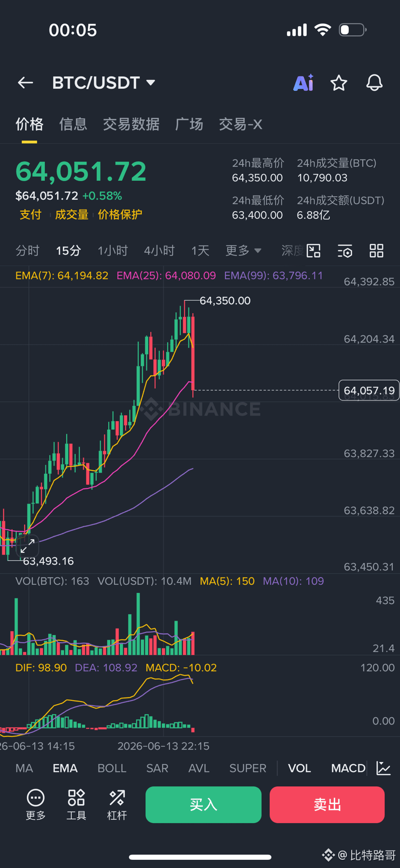
Task: Open the grid layout icon
Action: (376, 250)
